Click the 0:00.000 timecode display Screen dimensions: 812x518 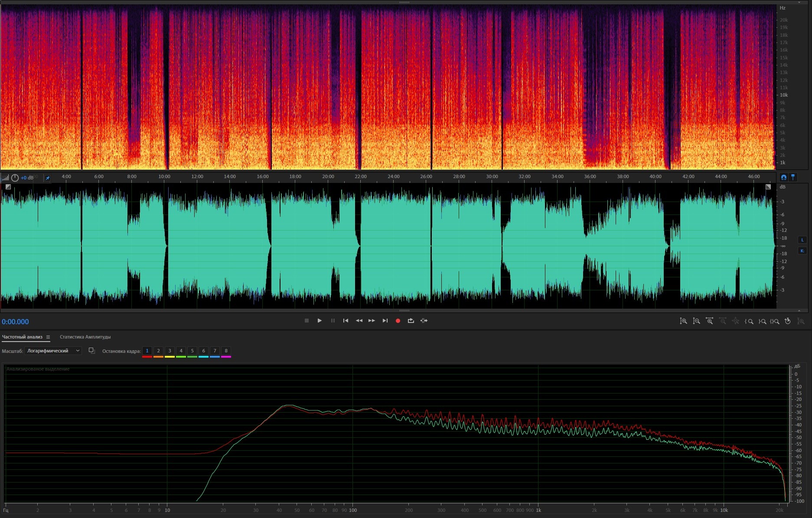click(x=16, y=322)
